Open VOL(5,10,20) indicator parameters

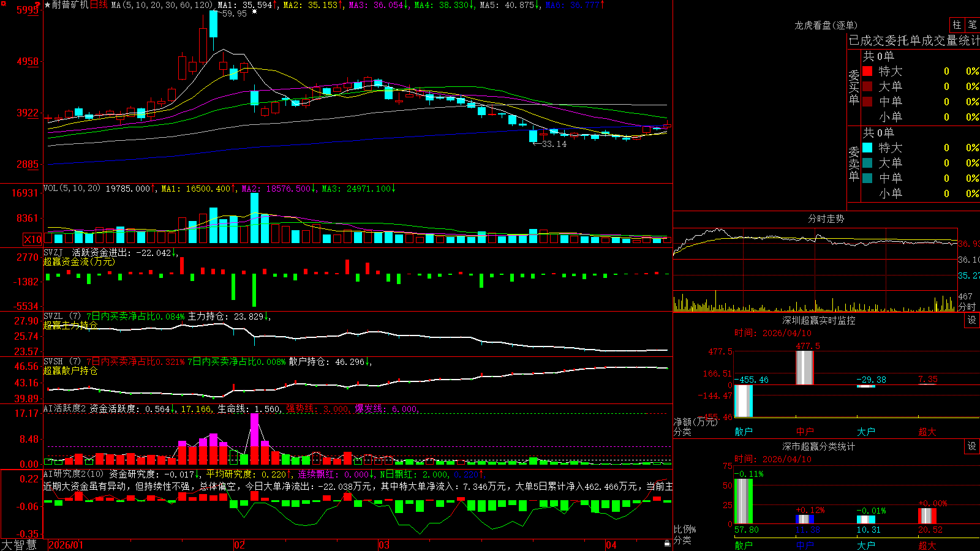click(x=72, y=188)
